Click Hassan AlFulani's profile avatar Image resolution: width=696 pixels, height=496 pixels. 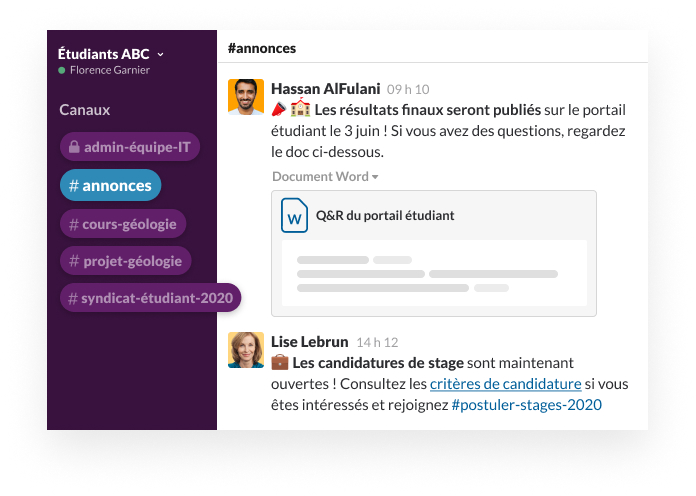coord(246,97)
